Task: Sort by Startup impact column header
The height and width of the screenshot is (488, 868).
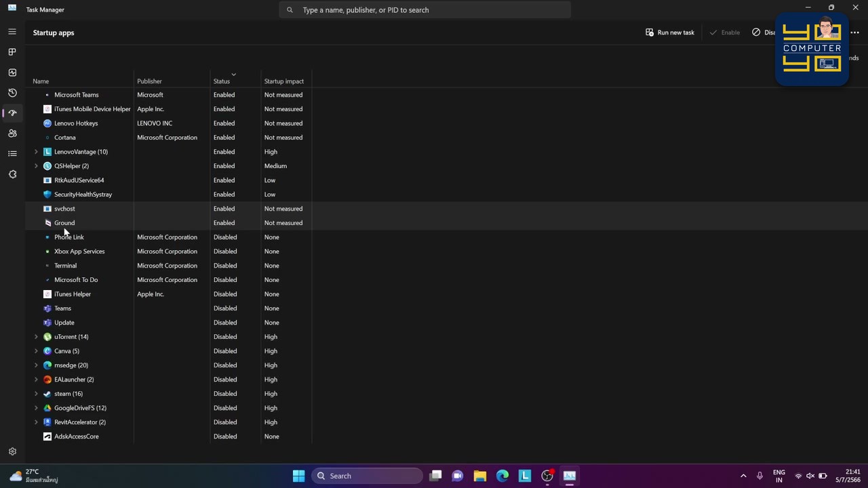Action: point(285,81)
